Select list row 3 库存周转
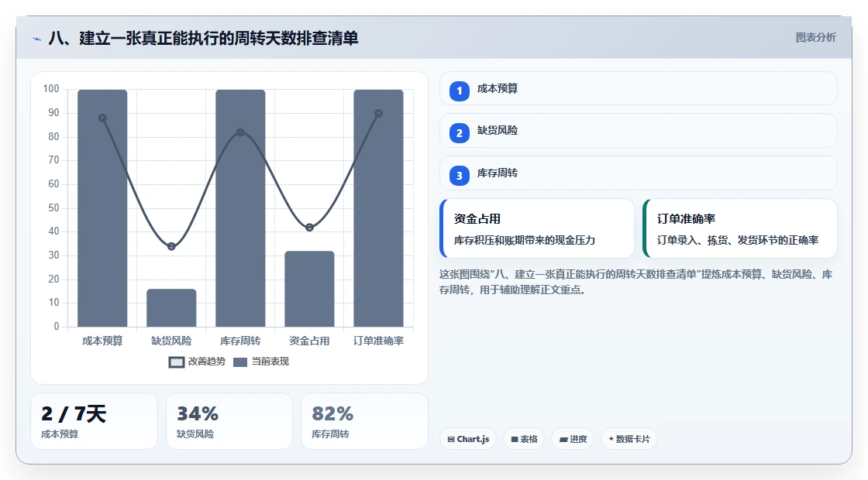The image size is (868, 480). coord(639,173)
